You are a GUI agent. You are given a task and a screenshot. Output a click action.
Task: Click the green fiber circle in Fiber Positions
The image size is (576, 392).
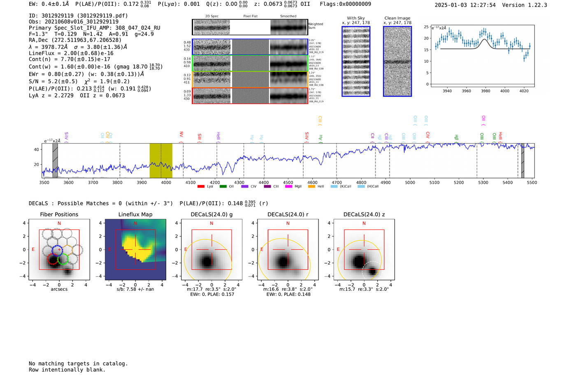coord(63,259)
